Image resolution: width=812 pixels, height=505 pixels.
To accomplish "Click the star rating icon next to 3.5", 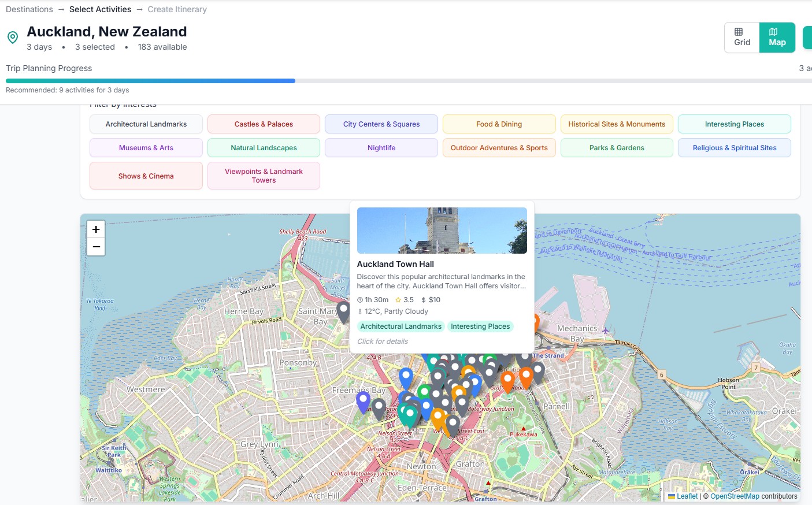I will point(398,300).
